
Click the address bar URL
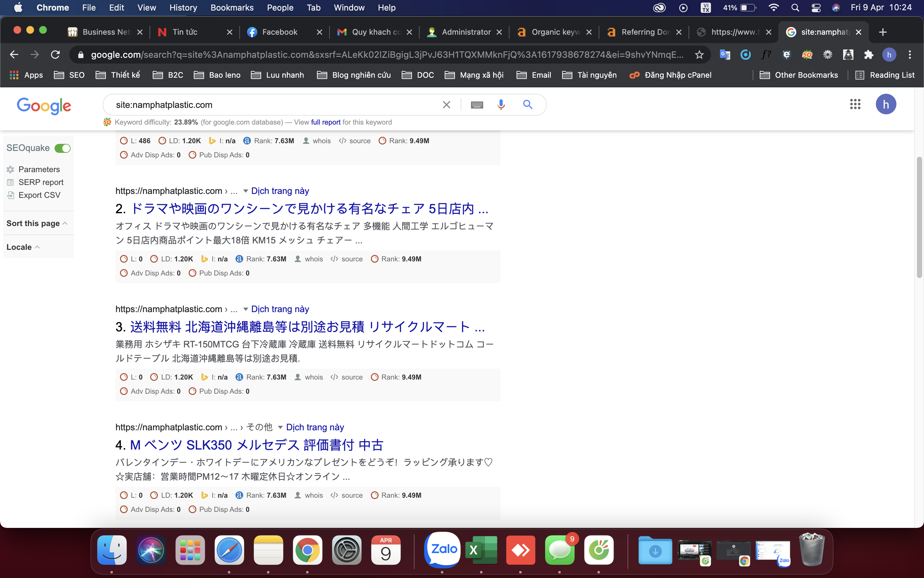(x=387, y=55)
